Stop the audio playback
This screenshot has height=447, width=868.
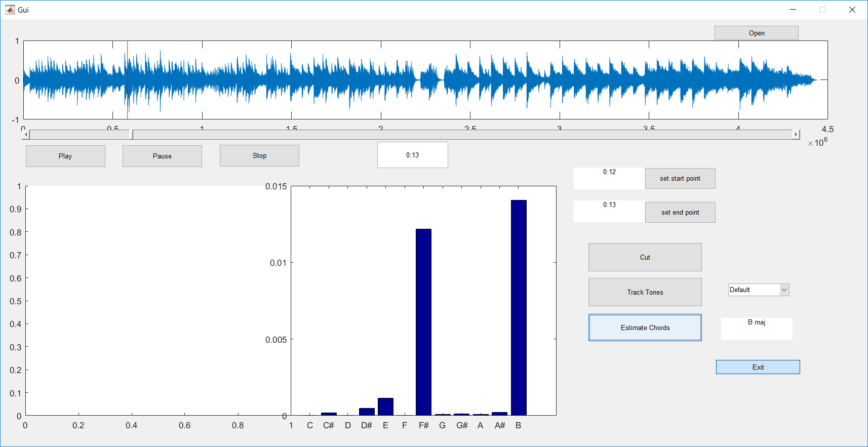pos(259,155)
